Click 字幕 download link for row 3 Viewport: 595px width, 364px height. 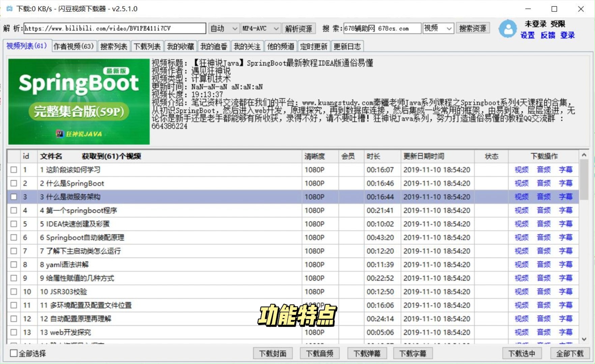point(566,197)
